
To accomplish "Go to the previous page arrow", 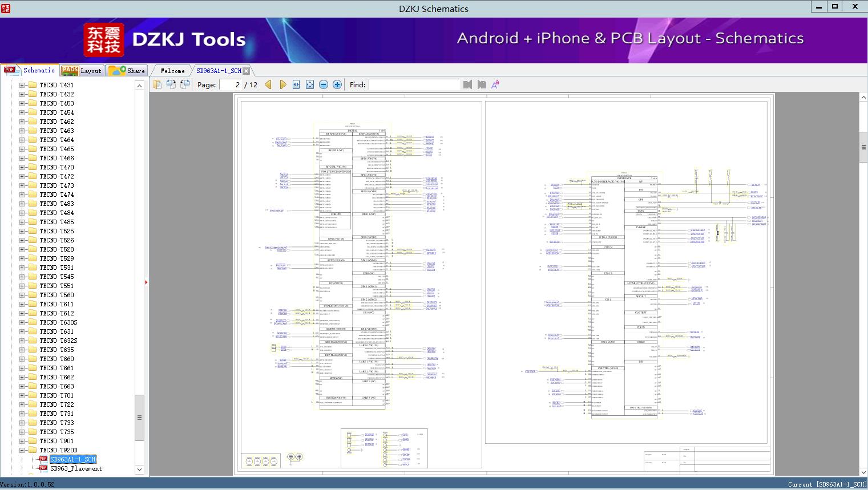I will pyautogui.click(x=268, y=84).
